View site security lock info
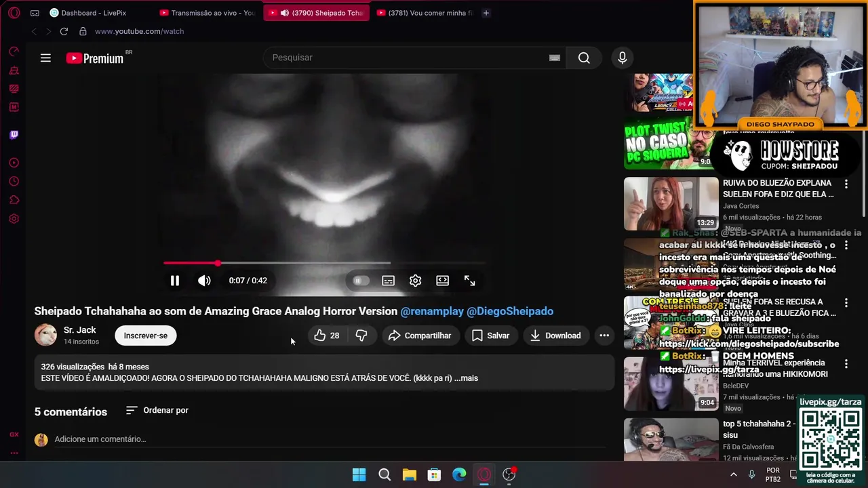868x488 pixels. (83, 31)
